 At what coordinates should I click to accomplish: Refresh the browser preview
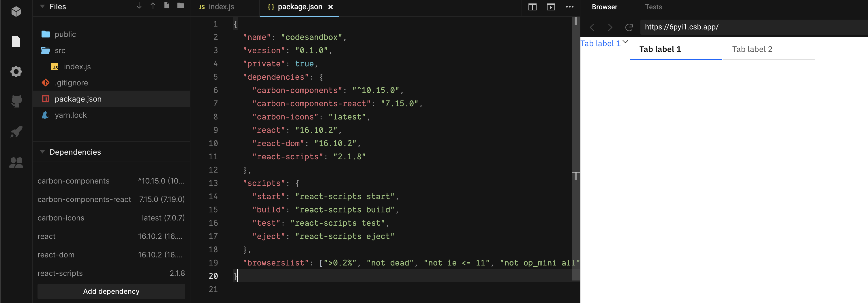pyautogui.click(x=629, y=27)
